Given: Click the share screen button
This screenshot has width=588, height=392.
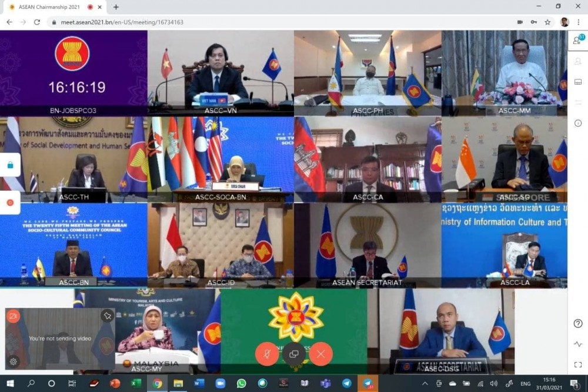Looking at the screenshot, I should (x=293, y=354).
